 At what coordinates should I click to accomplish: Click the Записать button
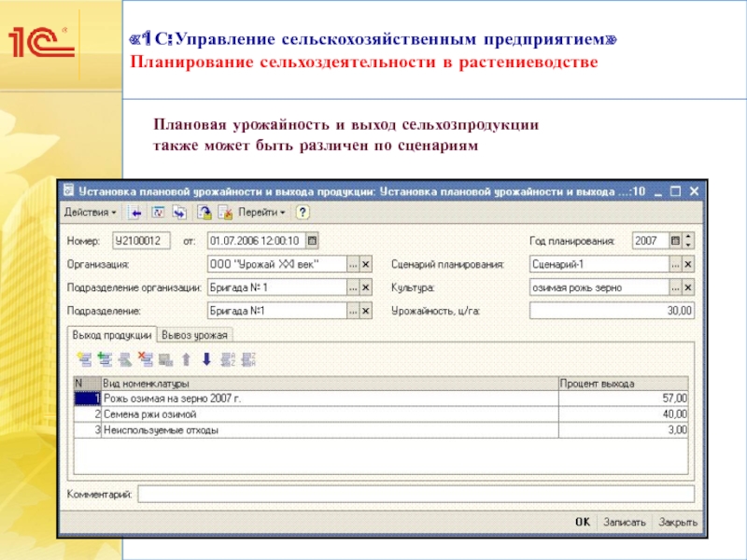pos(624,522)
